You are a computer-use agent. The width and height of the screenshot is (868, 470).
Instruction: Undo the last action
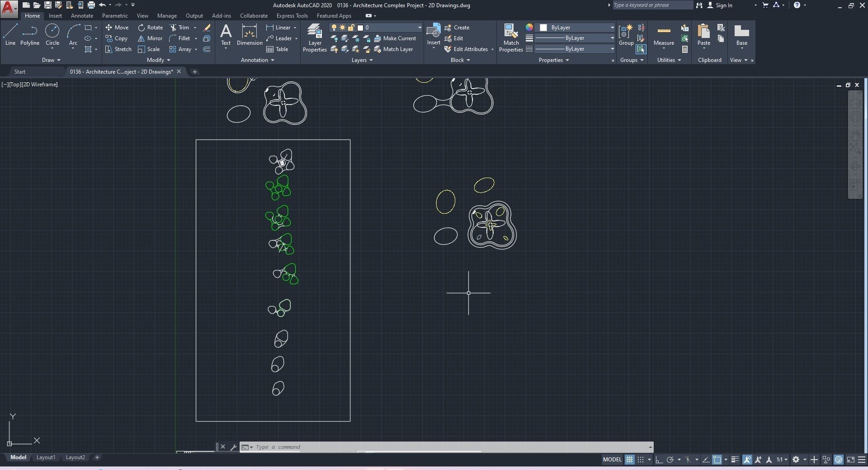[102, 5]
